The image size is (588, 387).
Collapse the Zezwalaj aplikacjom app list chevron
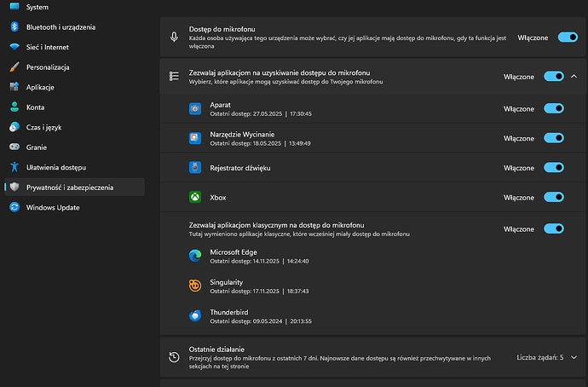tap(574, 76)
